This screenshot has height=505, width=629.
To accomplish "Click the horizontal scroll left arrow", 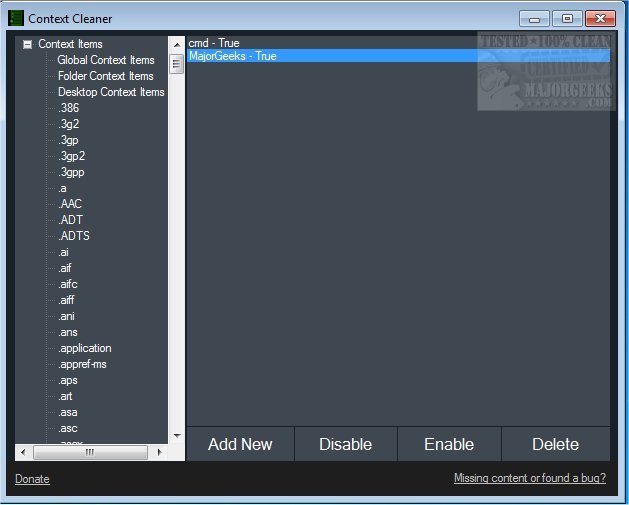I will point(23,452).
